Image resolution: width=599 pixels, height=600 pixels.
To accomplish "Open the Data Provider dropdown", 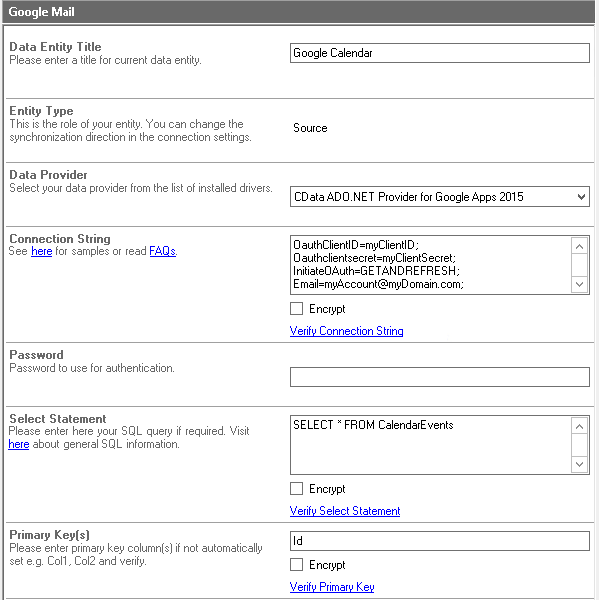I will (x=439, y=197).
